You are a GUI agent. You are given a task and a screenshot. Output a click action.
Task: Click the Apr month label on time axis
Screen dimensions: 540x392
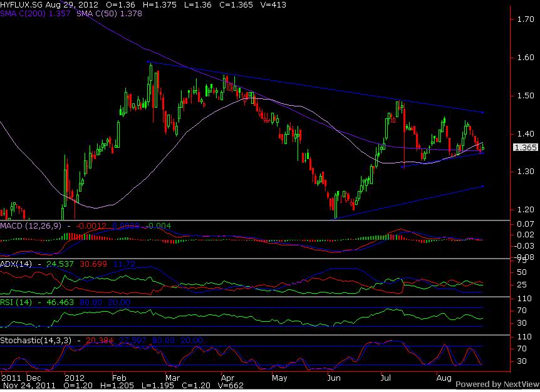pyautogui.click(x=227, y=378)
